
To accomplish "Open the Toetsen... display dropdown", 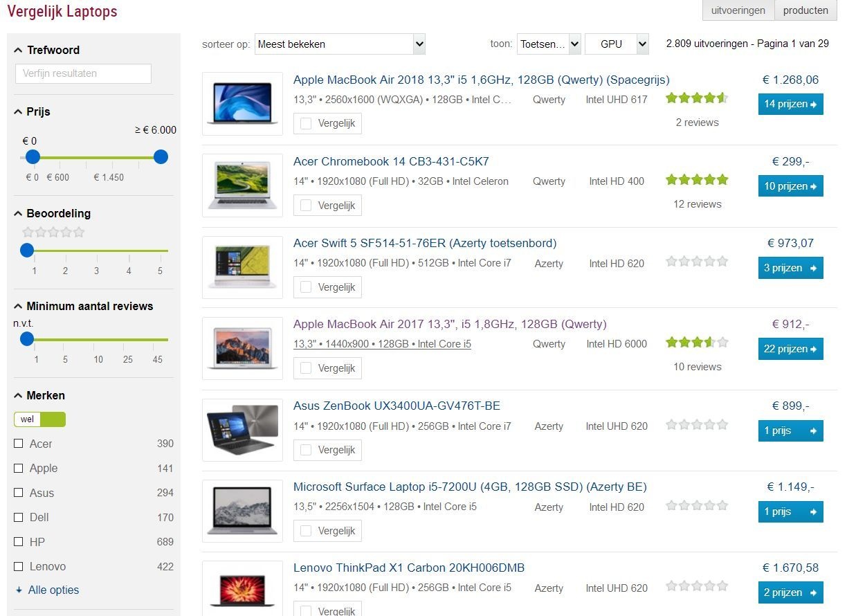I will [x=549, y=44].
